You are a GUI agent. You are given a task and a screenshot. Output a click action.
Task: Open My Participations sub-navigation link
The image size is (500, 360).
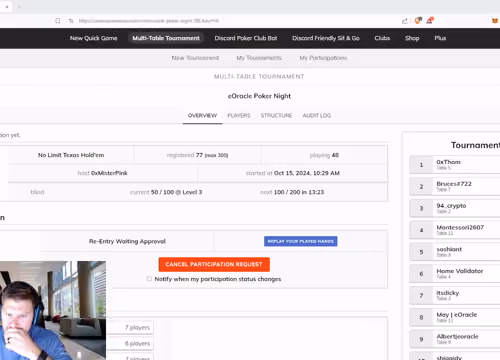323,58
